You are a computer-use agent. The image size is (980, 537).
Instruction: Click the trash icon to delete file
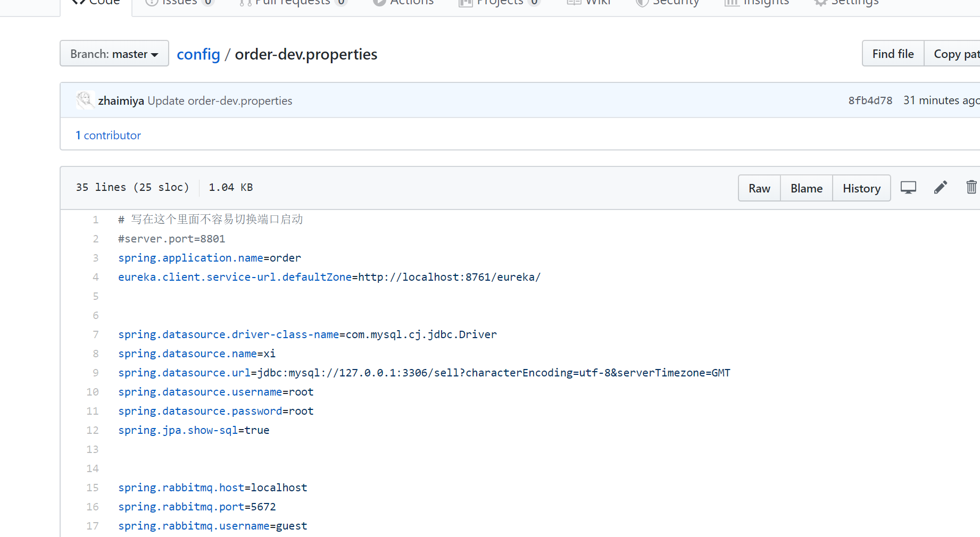pos(971,188)
